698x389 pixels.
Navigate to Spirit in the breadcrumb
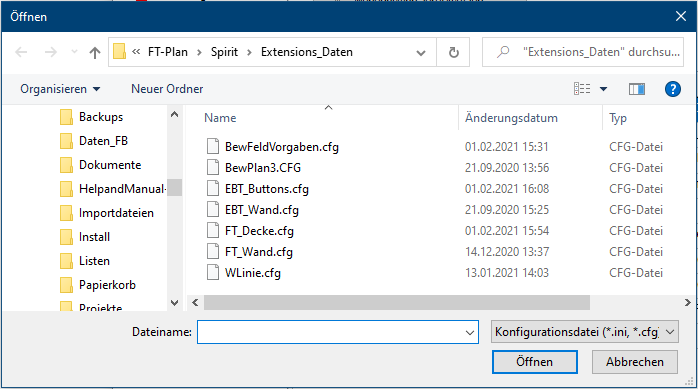pos(224,52)
